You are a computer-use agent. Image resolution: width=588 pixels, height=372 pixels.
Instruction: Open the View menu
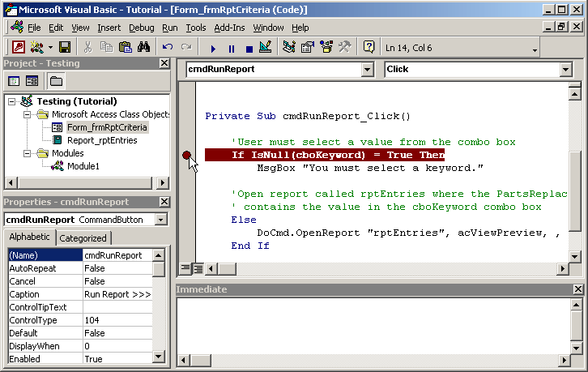[80, 28]
